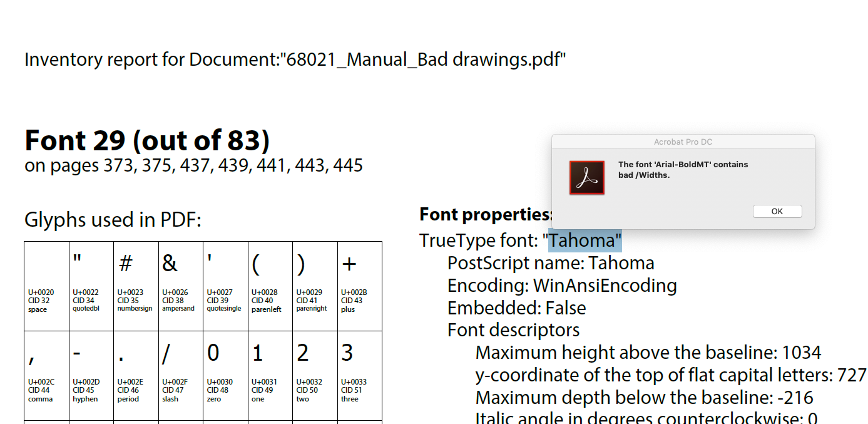Screen dimensions: 868x424
Task: Click the zero glyph cell CID 48
Action: tap(225, 376)
